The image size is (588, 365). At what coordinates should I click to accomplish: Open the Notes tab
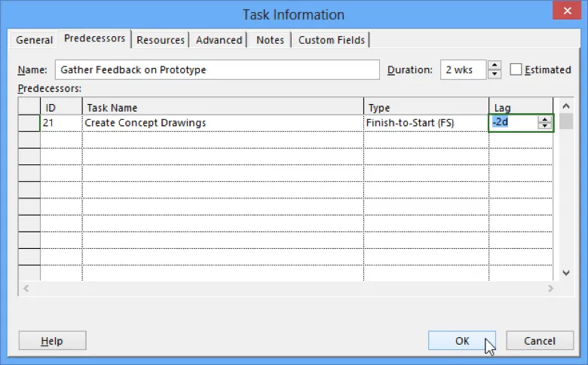pos(270,40)
